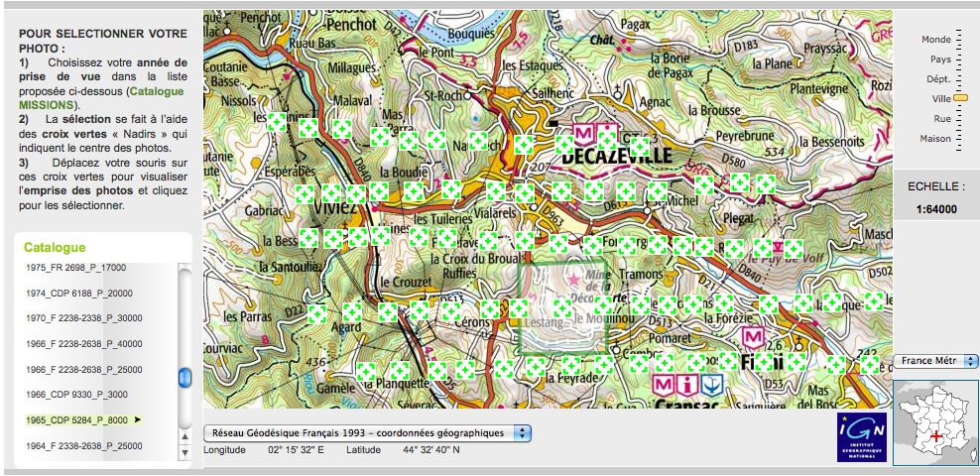Screen dimensions: 980x476
Task: Click the Longitude value 02° 15' 32'' E
Action: coord(296,450)
